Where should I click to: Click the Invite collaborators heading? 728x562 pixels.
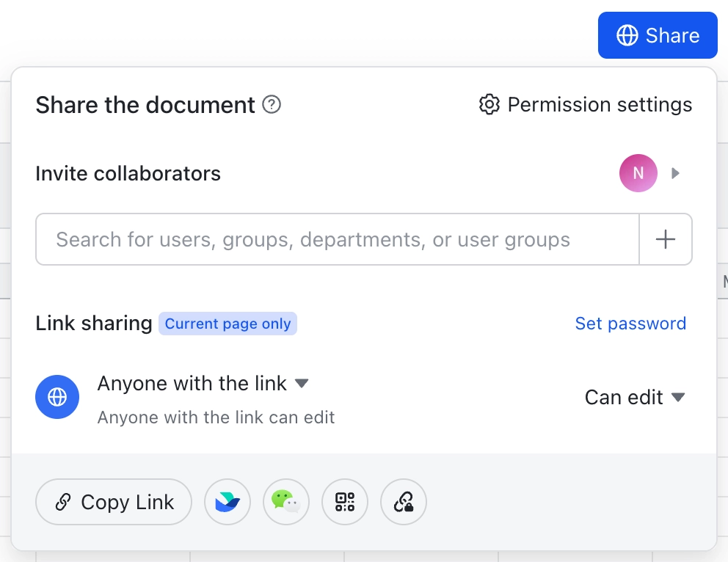click(x=128, y=174)
